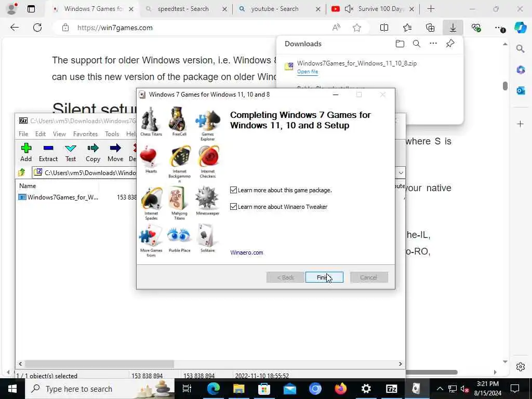Open the 7-Zip File menu
The image size is (532, 399).
23,134
